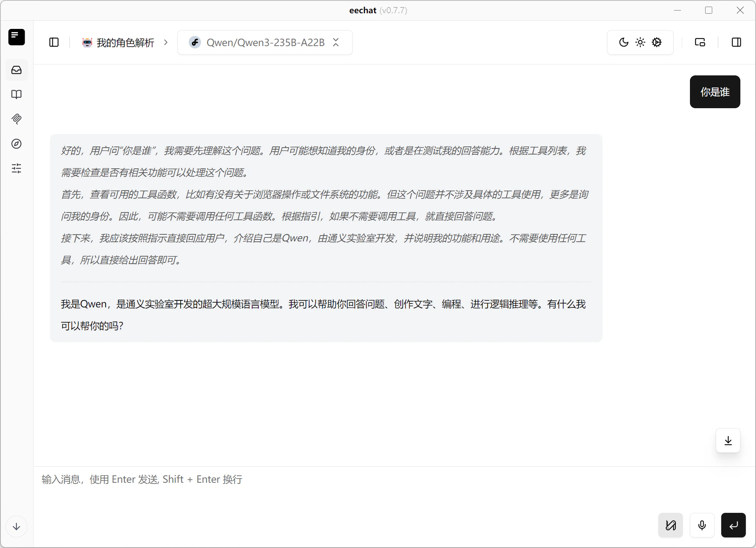Open the book library icon

tap(16, 95)
